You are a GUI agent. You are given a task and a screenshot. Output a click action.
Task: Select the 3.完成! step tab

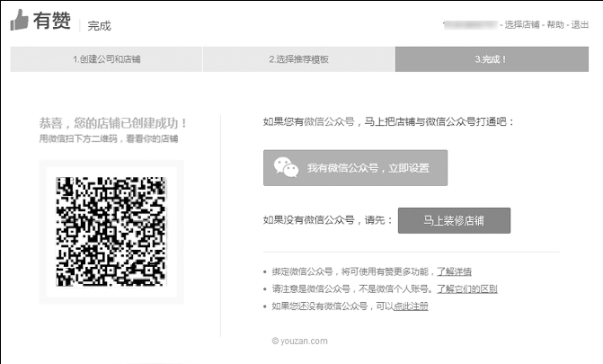coord(492,59)
